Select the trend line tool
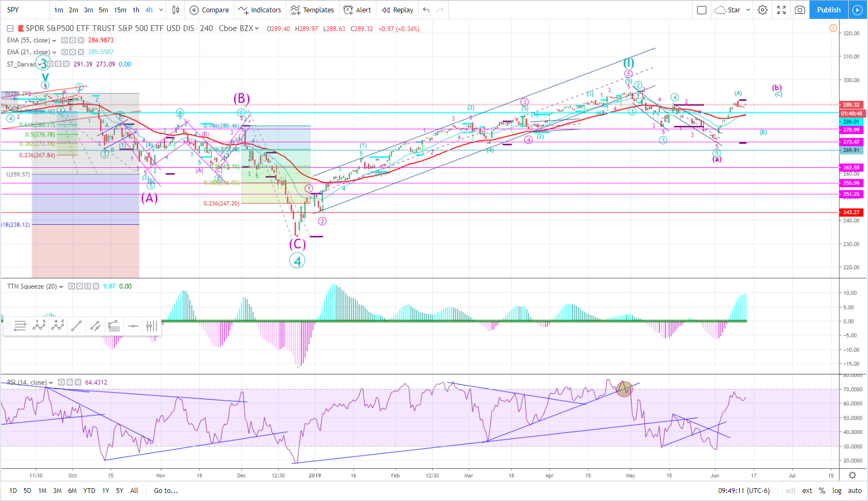 [77, 326]
